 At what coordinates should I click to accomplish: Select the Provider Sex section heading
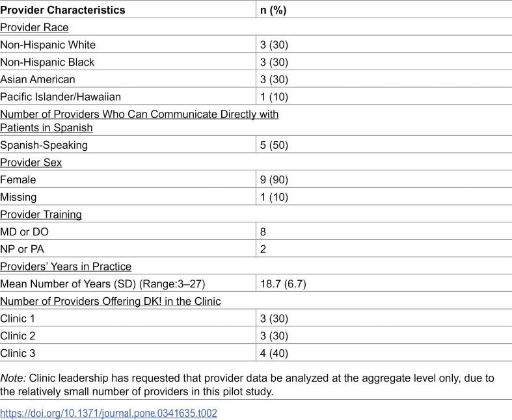31,163
